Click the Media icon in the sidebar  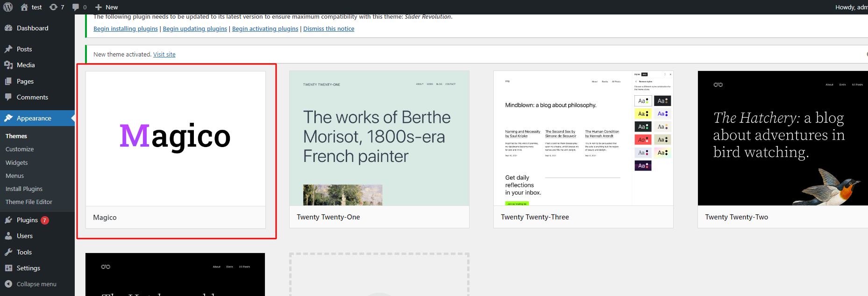pyautogui.click(x=8, y=65)
